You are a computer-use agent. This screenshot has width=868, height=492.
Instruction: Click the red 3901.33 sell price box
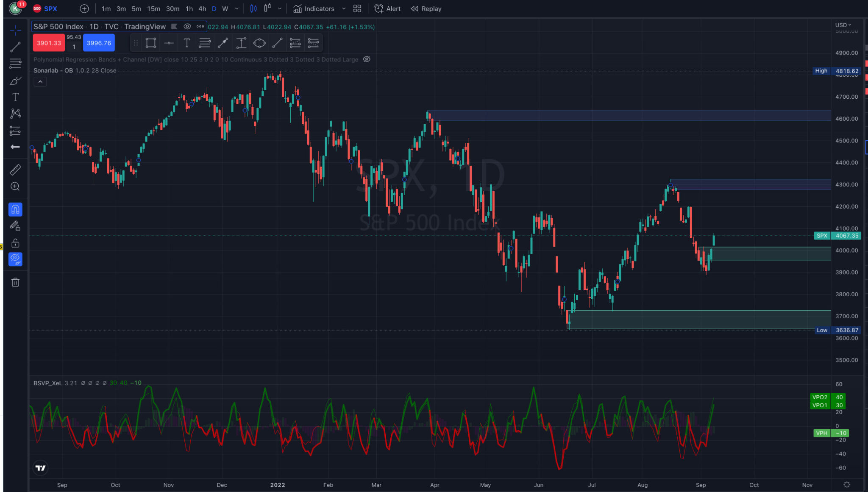click(49, 43)
